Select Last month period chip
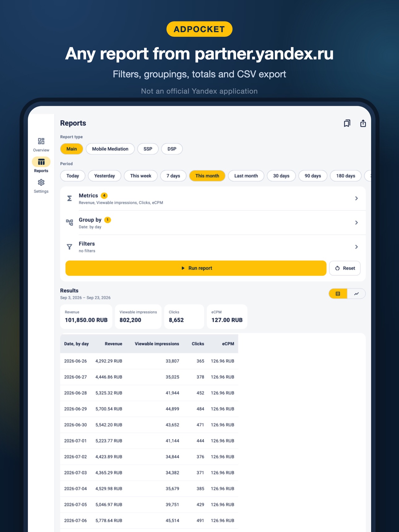 (246, 176)
